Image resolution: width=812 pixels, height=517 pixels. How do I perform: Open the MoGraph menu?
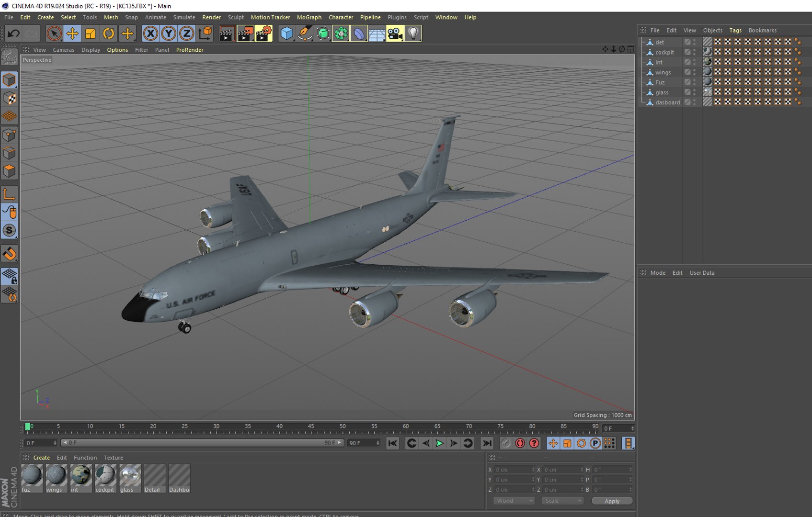click(x=309, y=17)
